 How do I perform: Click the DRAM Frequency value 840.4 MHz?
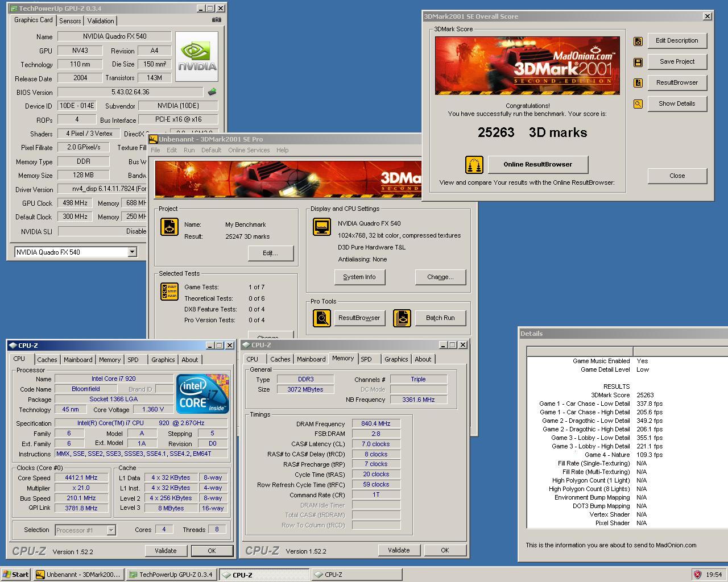coord(376,423)
